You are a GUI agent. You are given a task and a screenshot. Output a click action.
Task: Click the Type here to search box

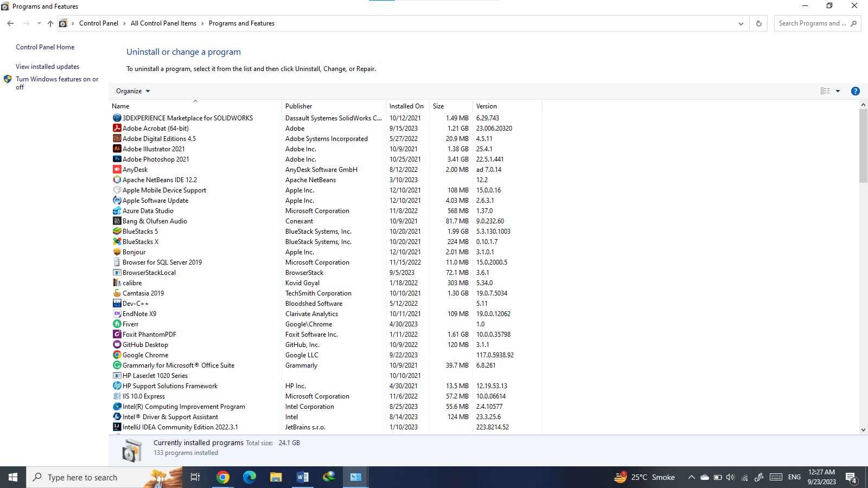tap(104, 477)
